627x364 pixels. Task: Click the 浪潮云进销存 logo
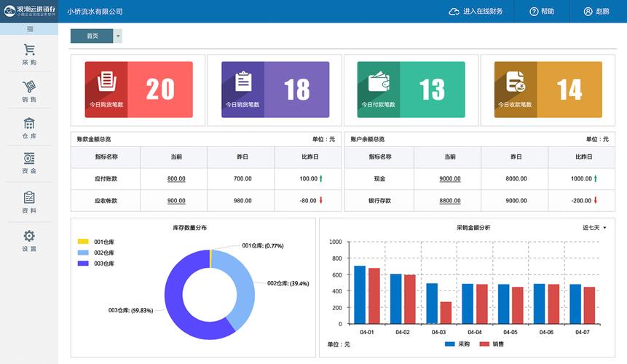tap(29, 11)
